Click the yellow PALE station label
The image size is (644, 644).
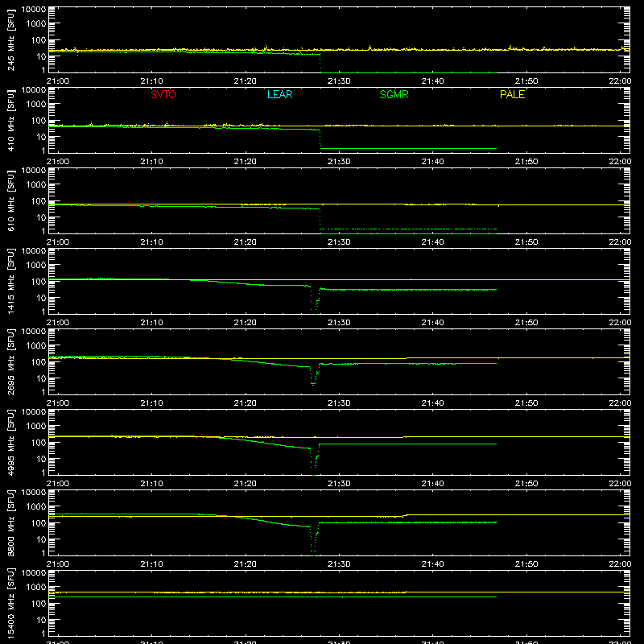click(512, 94)
